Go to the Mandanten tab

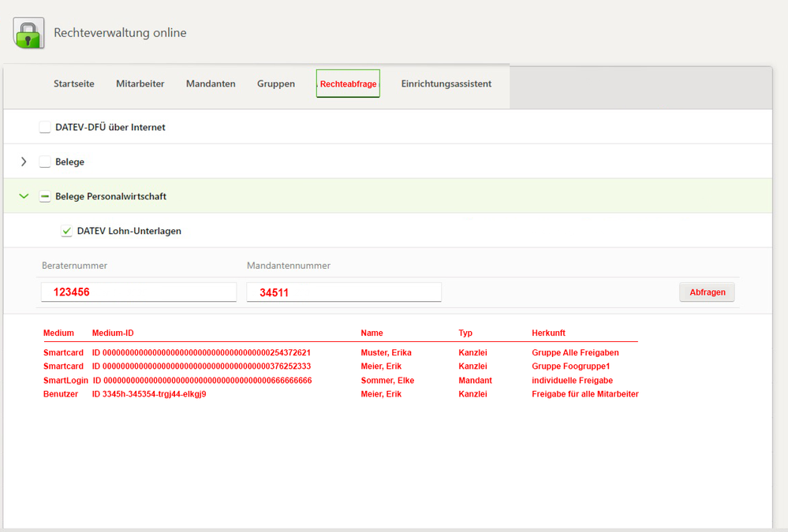point(211,84)
